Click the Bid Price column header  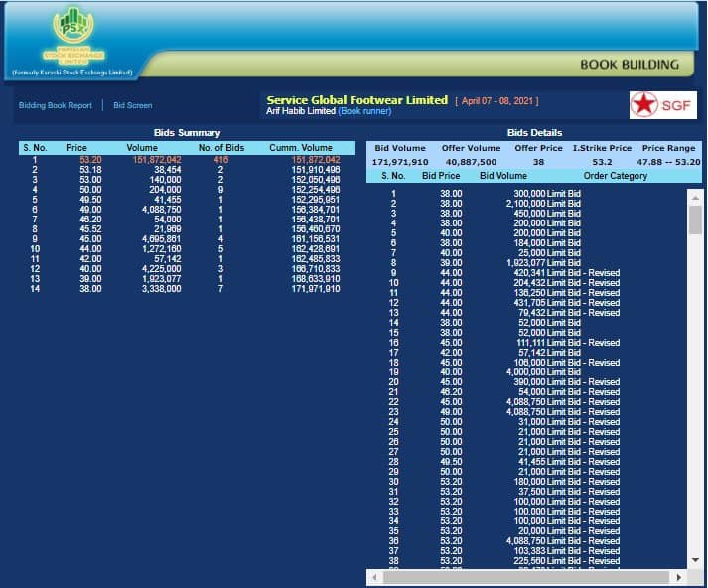coord(441,176)
